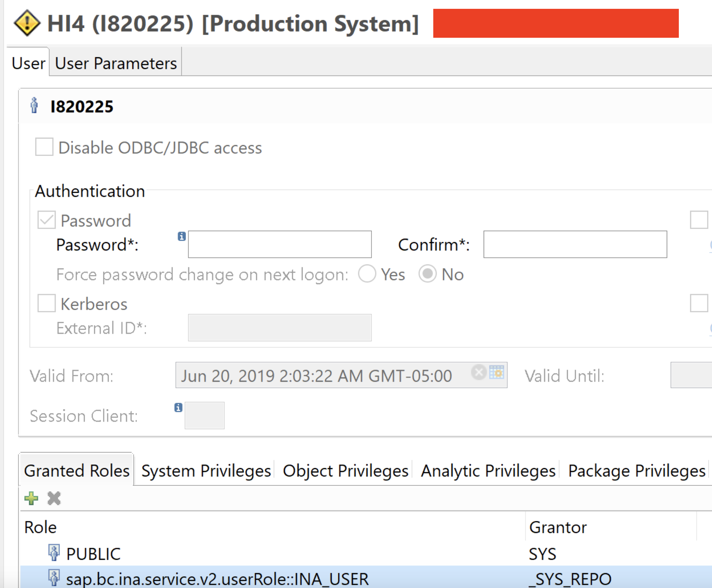712x588 pixels.
Task: Clear the Valid From date with the X icon
Action: click(x=479, y=372)
